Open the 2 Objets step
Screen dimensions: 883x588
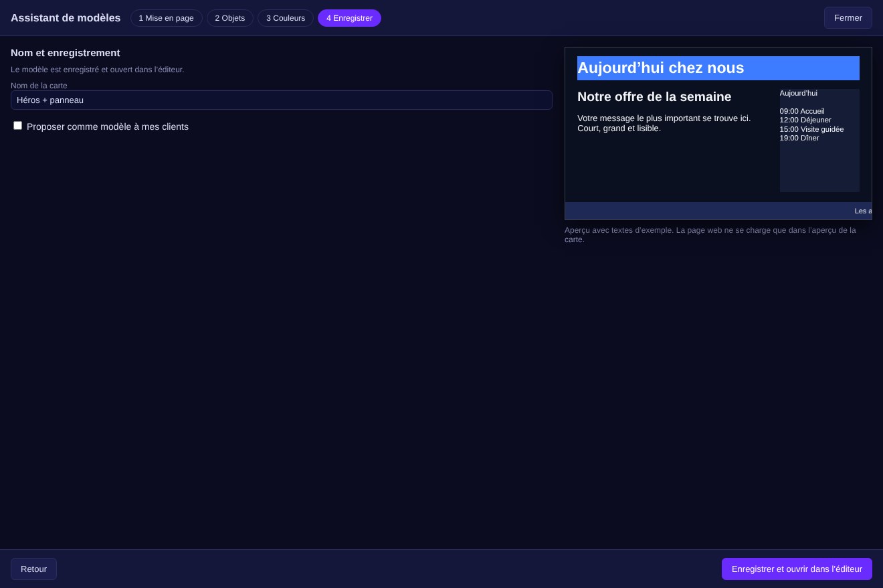(x=230, y=18)
